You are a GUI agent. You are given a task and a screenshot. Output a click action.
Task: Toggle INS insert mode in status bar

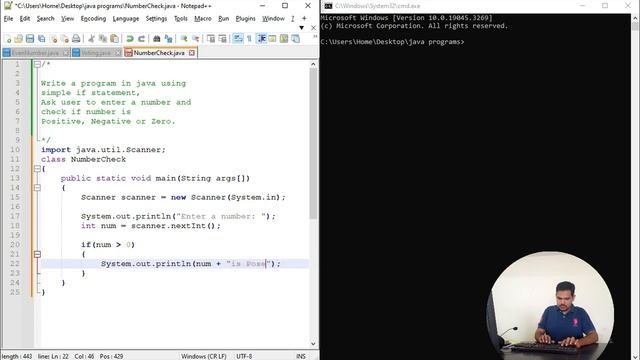(301, 356)
